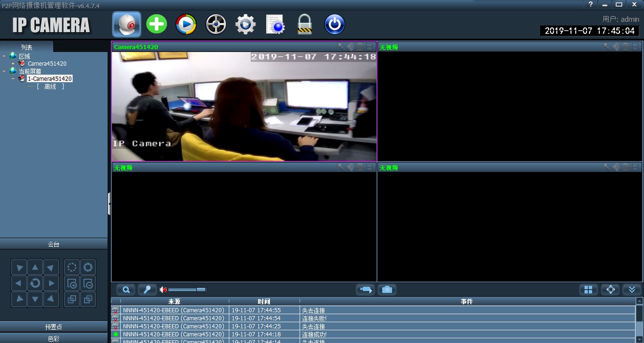This screenshot has height=343, width=644.
Task: Click the blue power button icon
Action: click(x=335, y=24)
